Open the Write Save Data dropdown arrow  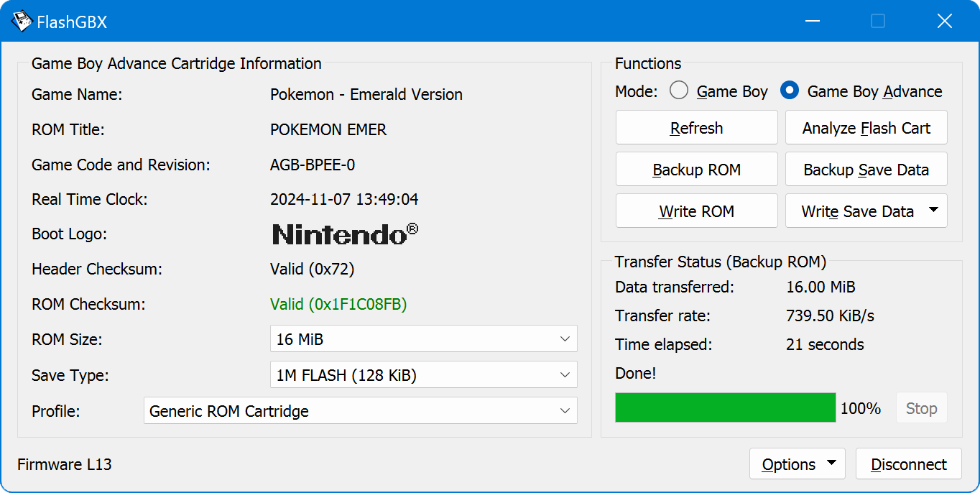click(933, 211)
